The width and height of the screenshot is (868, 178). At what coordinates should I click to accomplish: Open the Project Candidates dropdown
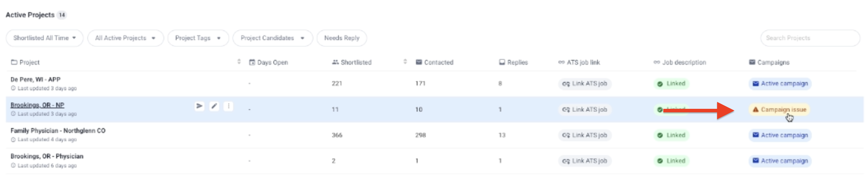(272, 38)
